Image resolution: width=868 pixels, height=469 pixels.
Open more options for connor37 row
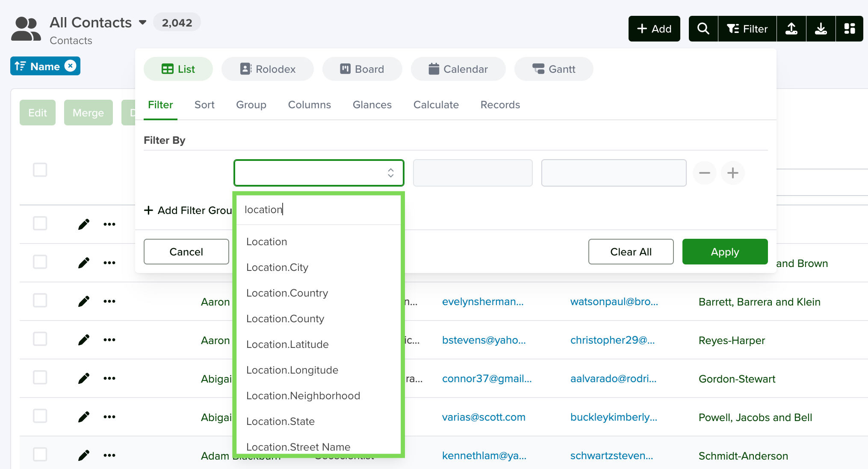point(109,378)
